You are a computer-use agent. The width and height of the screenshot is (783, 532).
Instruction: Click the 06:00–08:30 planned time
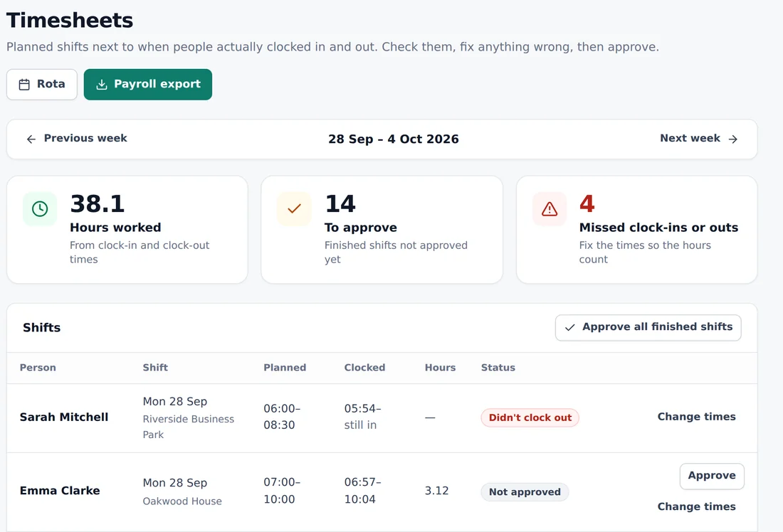282,417
